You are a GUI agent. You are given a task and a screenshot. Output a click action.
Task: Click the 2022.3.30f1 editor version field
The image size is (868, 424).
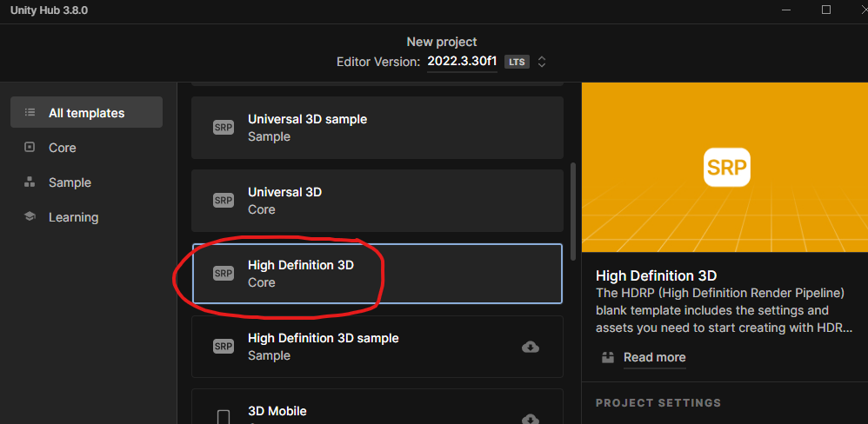[462, 62]
